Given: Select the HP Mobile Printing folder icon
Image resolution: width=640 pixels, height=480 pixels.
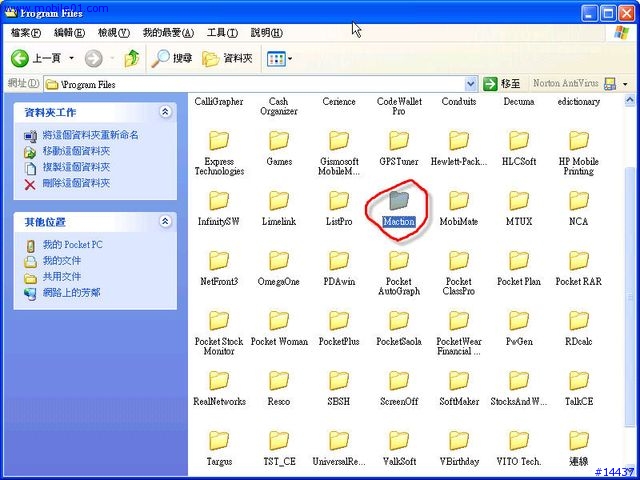Looking at the screenshot, I should (579, 140).
